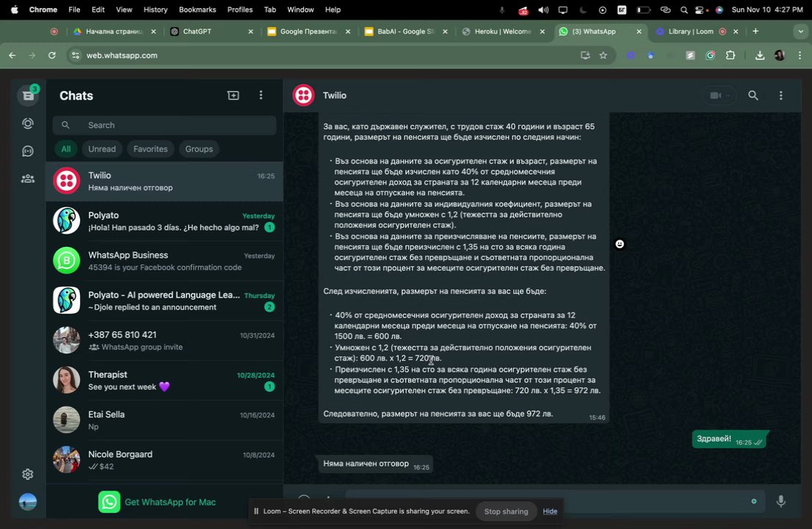Select the Unread chat filter

click(102, 148)
